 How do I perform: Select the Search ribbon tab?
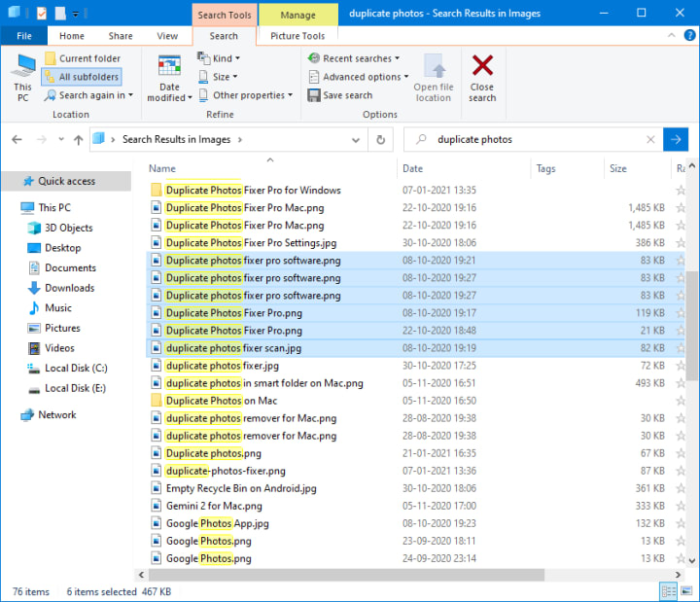click(224, 36)
